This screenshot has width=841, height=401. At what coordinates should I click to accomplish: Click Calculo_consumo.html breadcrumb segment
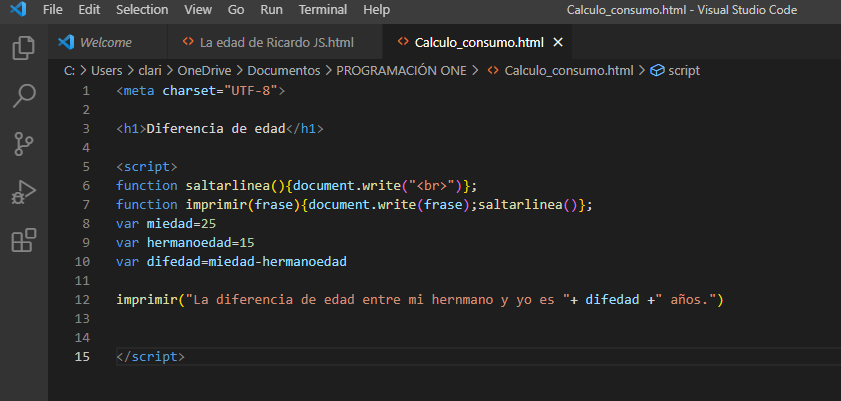pos(569,71)
